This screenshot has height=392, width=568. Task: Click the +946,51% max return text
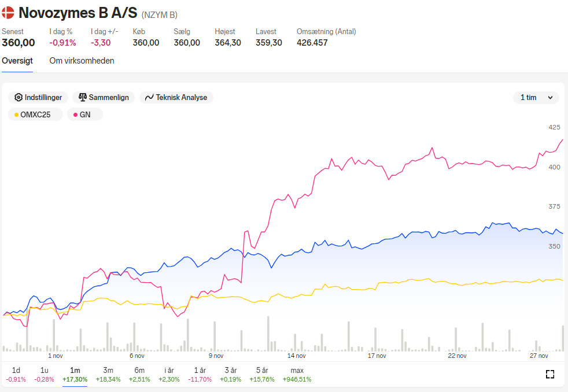(x=297, y=379)
